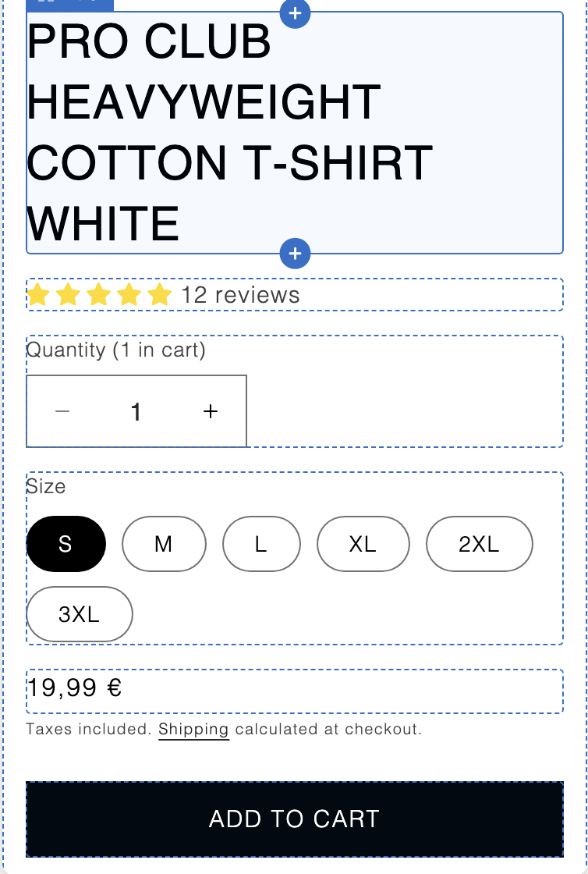Screen dimensions: 588x874
Task: Increase quantity with the plus icon
Action: click(x=210, y=411)
